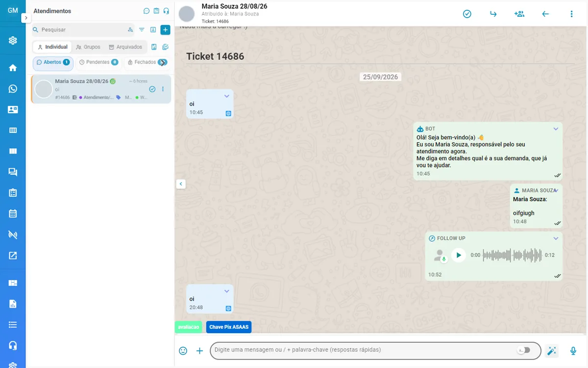Image resolution: width=588 pixels, height=368 pixels.
Task: Click the add group members icon
Action: click(519, 14)
